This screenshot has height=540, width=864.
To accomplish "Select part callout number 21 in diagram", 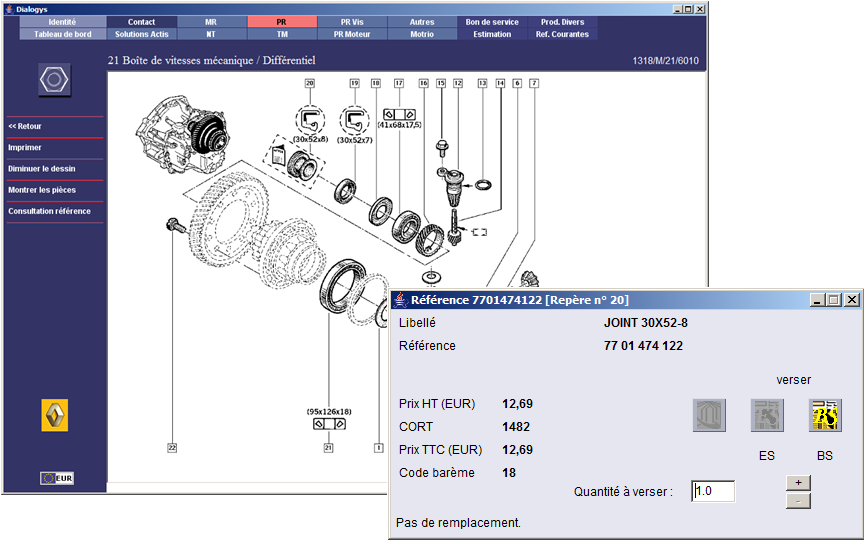I will tap(328, 448).
